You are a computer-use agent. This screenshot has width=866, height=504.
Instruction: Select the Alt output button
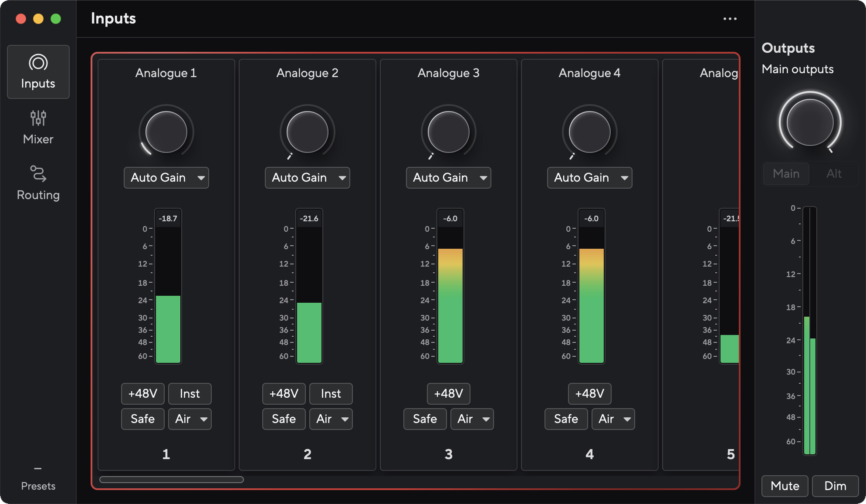(x=834, y=174)
